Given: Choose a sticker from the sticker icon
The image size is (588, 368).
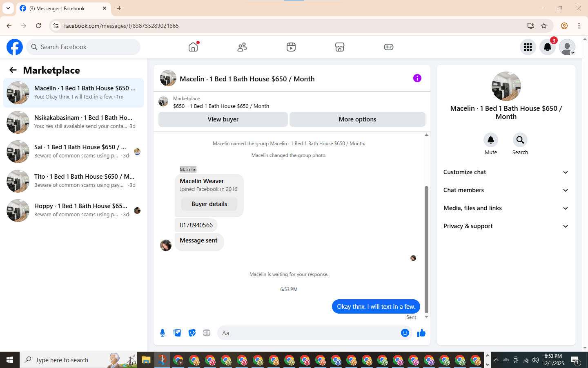Looking at the screenshot, I should 192,333.
